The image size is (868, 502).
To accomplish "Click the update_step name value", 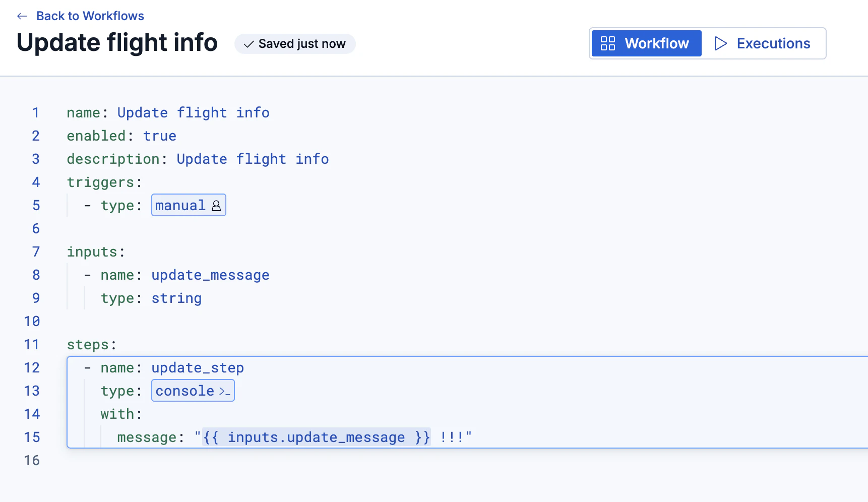I will pos(198,368).
